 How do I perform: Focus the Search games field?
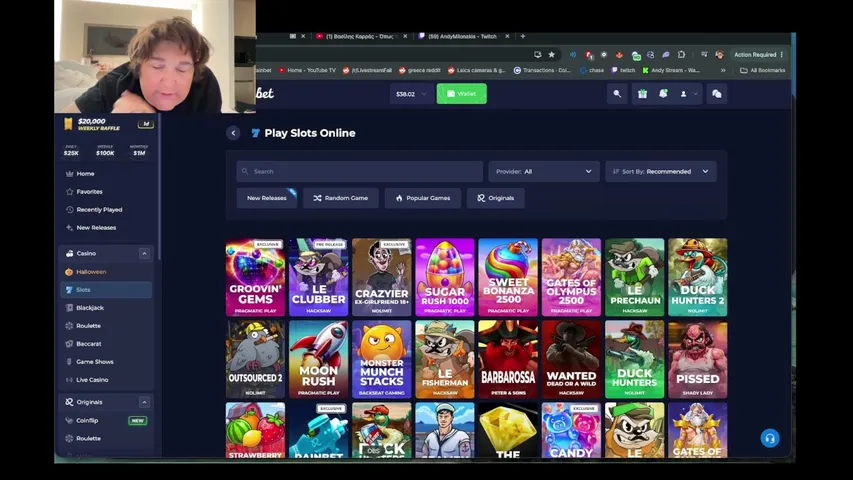360,171
